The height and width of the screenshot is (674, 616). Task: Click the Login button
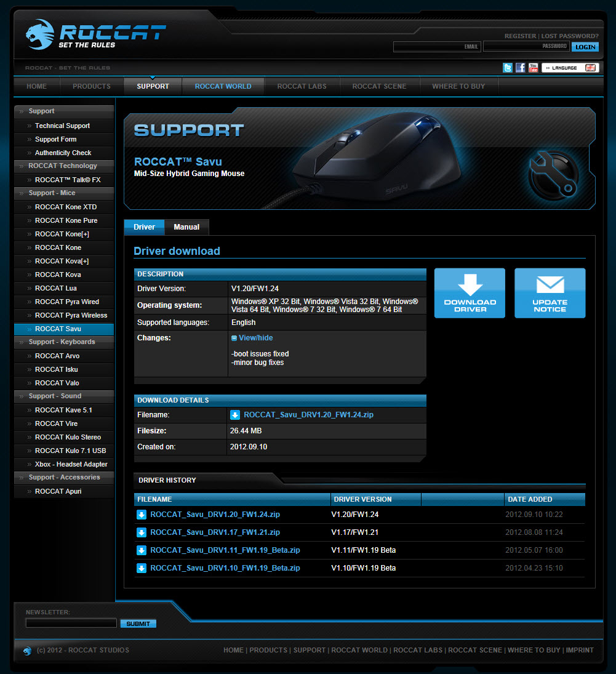pos(585,47)
